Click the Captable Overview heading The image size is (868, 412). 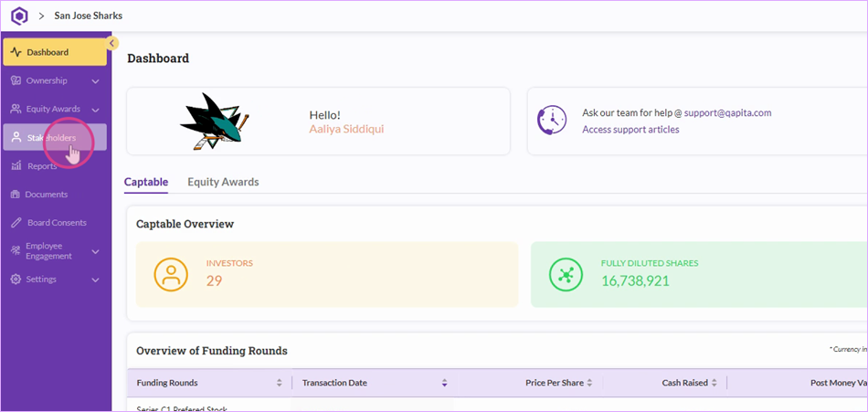(x=185, y=225)
